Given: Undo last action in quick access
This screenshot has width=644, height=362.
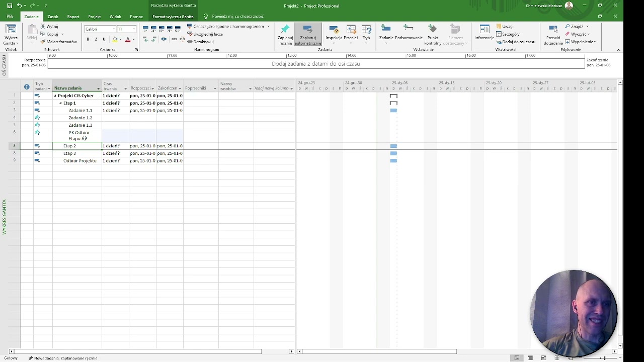Looking at the screenshot, I should coord(19,6).
